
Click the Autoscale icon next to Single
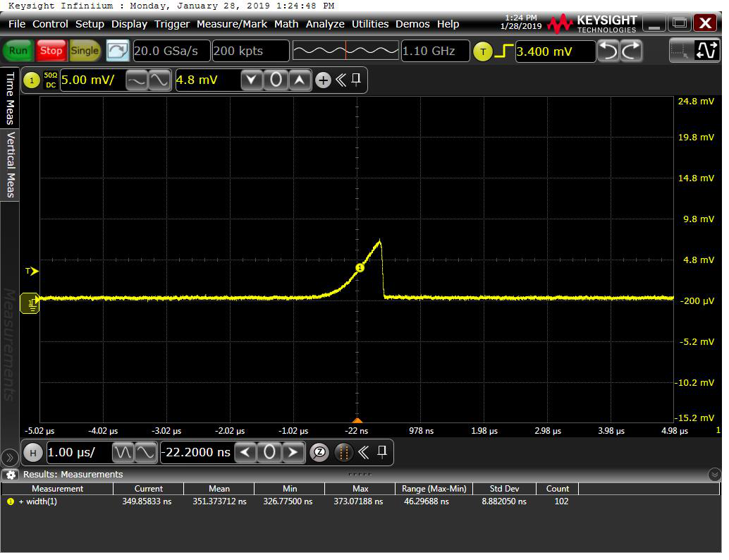pos(118,51)
